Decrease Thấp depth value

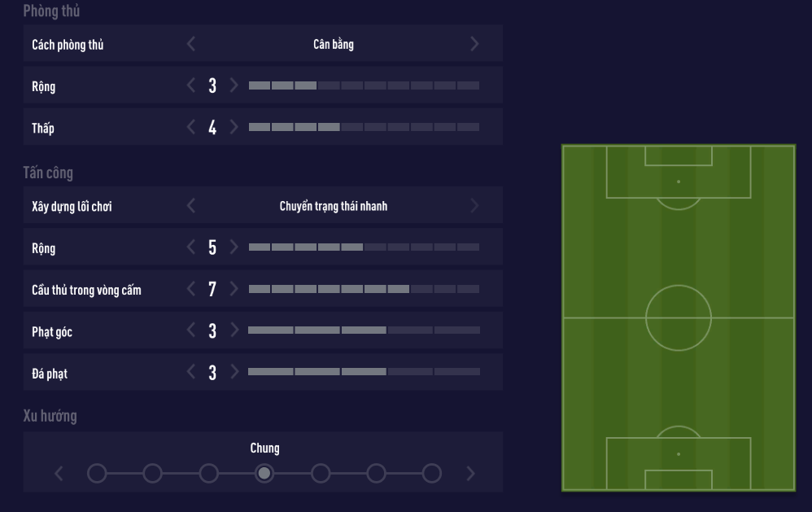(x=191, y=127)
